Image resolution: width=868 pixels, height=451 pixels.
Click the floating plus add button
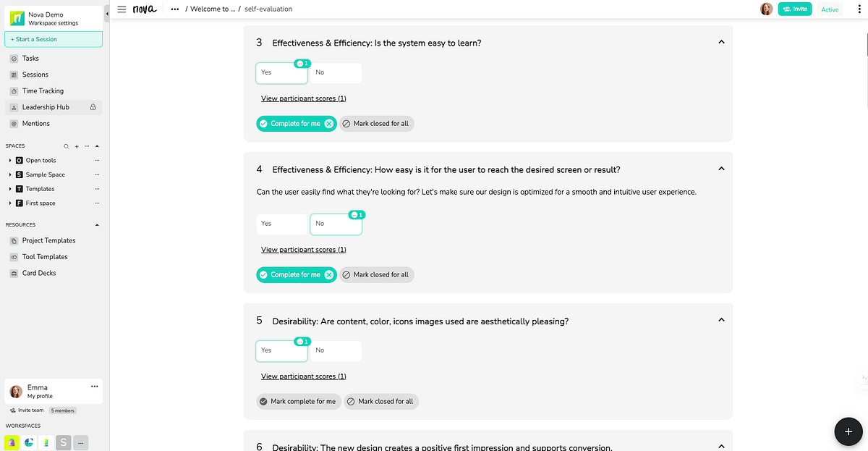tap(848, 431)
